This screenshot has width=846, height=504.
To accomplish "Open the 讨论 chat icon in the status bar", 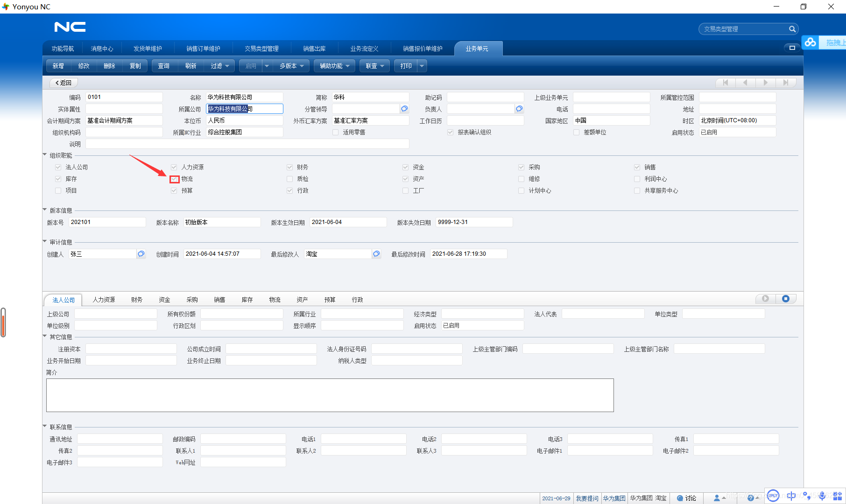I will [680, 498].
